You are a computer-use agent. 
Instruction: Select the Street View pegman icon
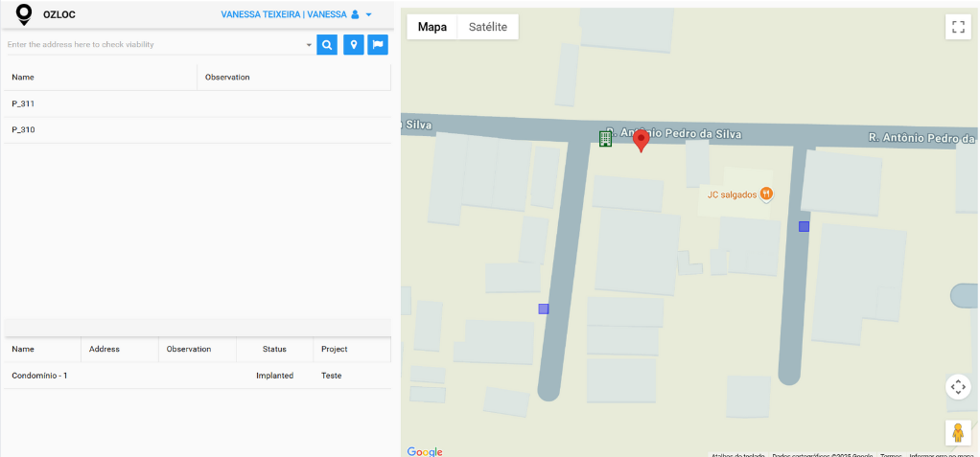point(958,433)
